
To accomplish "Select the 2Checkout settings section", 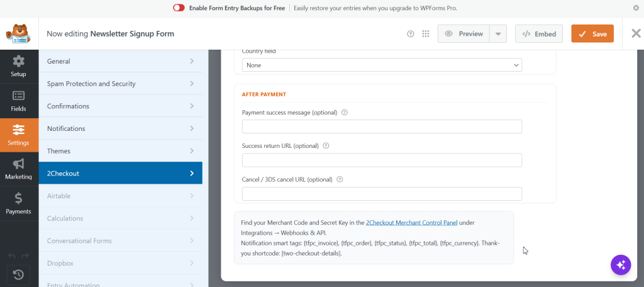I will tap(120, 173).
